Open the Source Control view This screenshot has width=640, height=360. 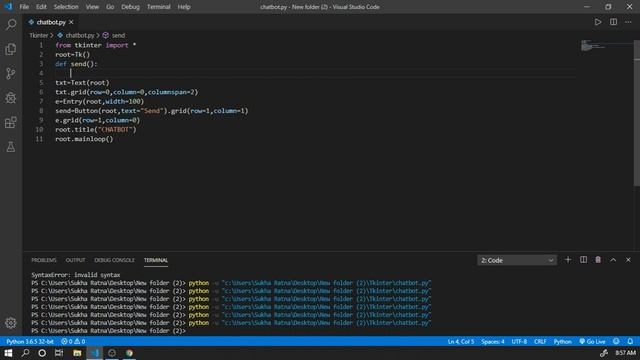pos(11,73)
